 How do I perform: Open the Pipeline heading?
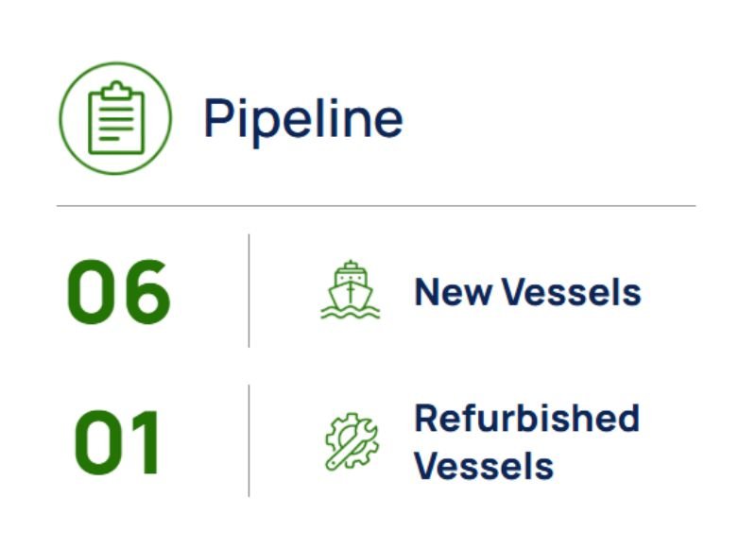303,119
